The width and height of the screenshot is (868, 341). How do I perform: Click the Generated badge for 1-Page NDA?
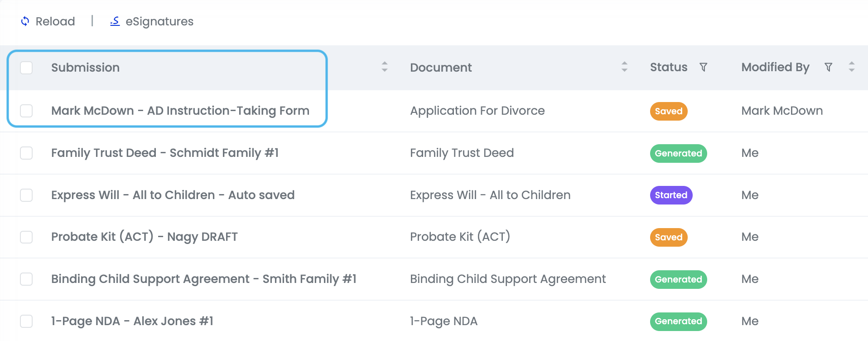tap(678, 322)
